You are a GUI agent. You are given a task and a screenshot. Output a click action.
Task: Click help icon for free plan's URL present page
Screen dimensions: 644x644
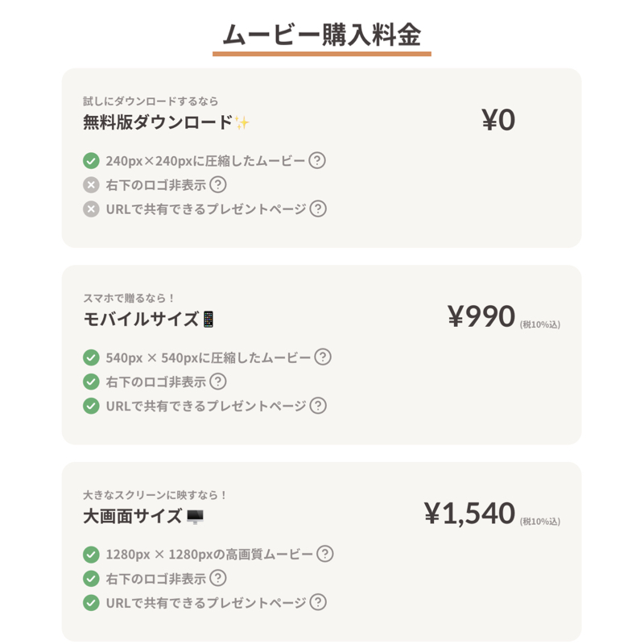(x=318, y=208)
